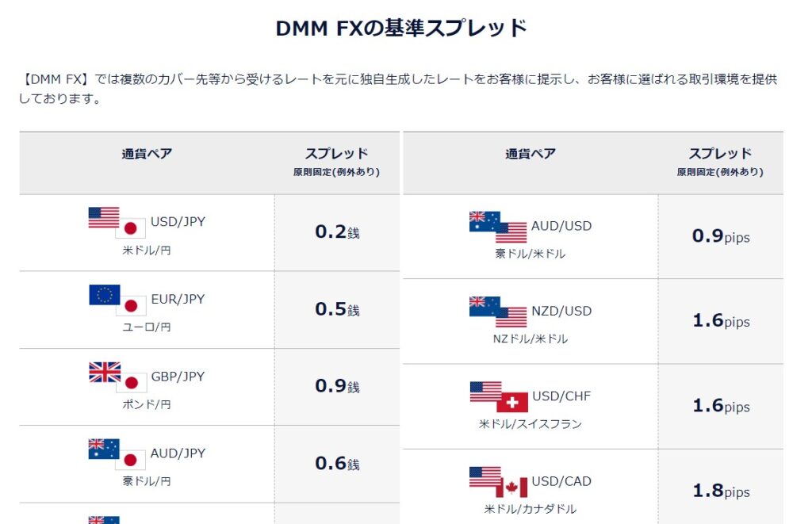Image resolution: width=812 pixels, height=524 pixels.
Task: Click the NZD/USD pair text
Action: pyautogui.click(x=561, y=311)
